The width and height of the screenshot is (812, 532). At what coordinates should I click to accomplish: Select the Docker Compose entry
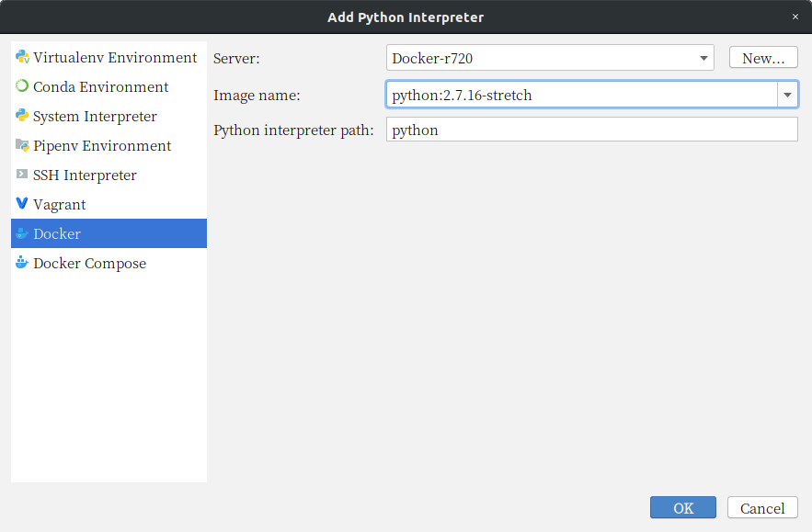coord(109,263)
